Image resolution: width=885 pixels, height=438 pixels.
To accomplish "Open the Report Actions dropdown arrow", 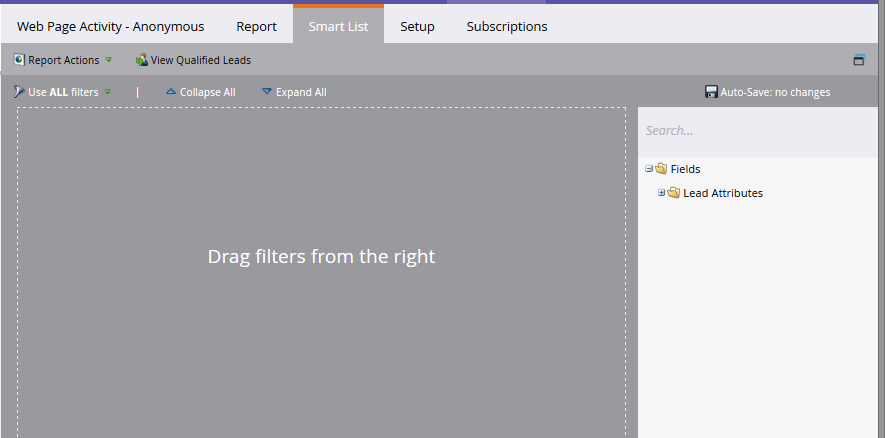I will click(109, 60).
